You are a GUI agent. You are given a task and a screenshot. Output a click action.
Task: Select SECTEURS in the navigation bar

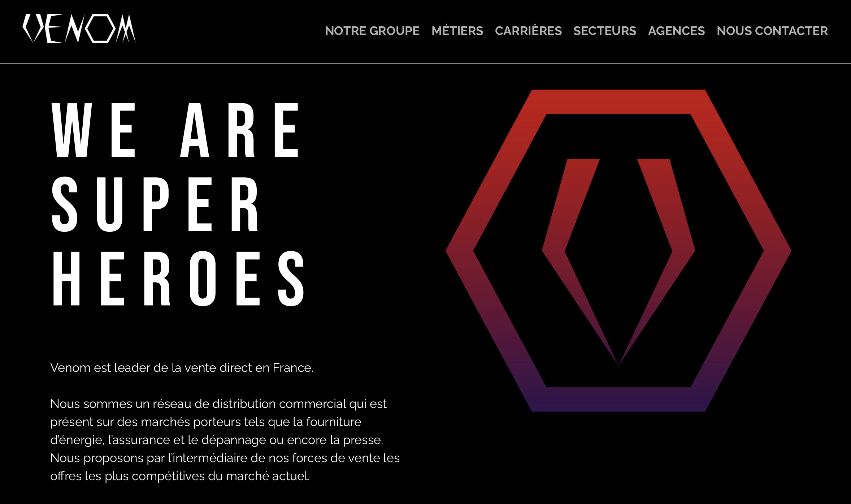click(x=605, y=31)
